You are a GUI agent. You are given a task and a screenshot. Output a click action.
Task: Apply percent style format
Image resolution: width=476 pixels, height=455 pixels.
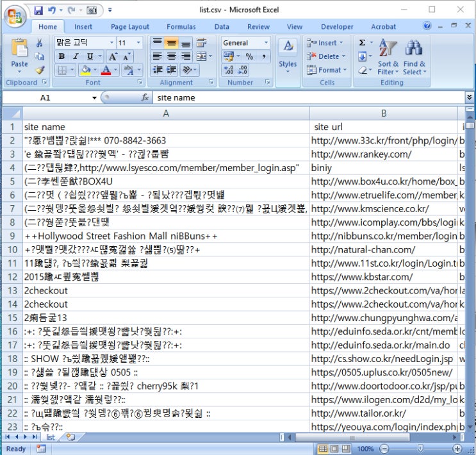click(249, 56)
